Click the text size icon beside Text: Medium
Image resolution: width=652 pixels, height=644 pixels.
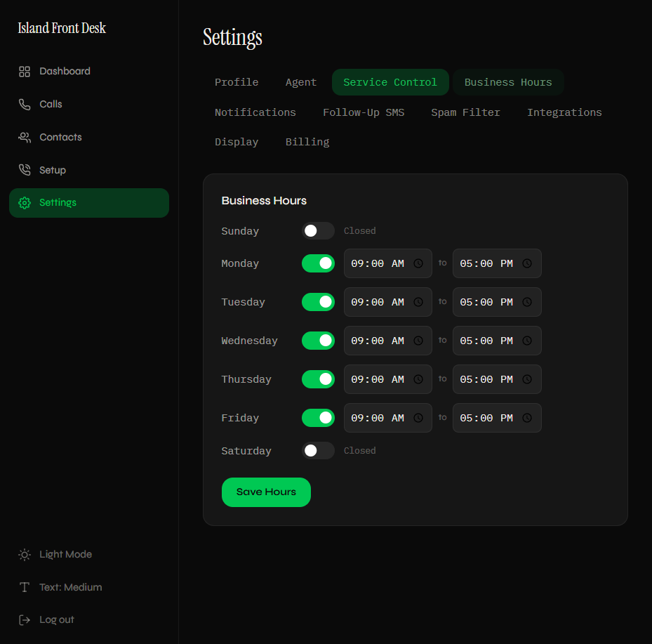[25, 587]
